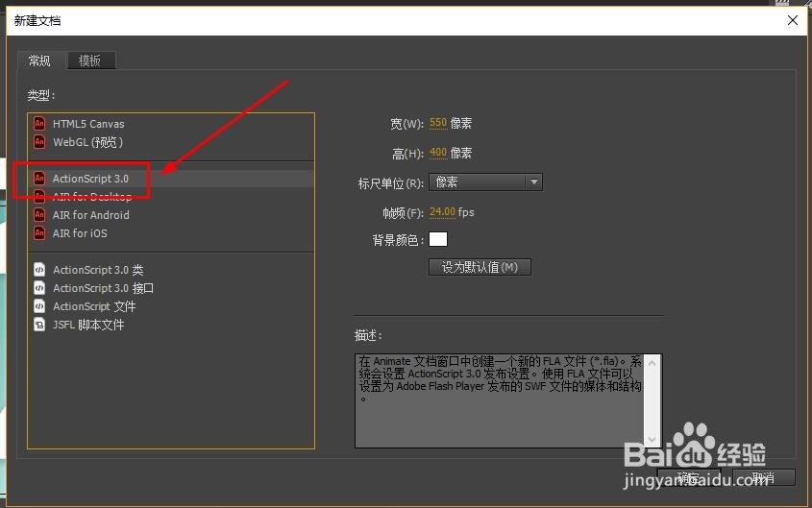The image size is (812, 508).
Task: Click the 帧频 value 24.00
Action: (x=442, y=211)
